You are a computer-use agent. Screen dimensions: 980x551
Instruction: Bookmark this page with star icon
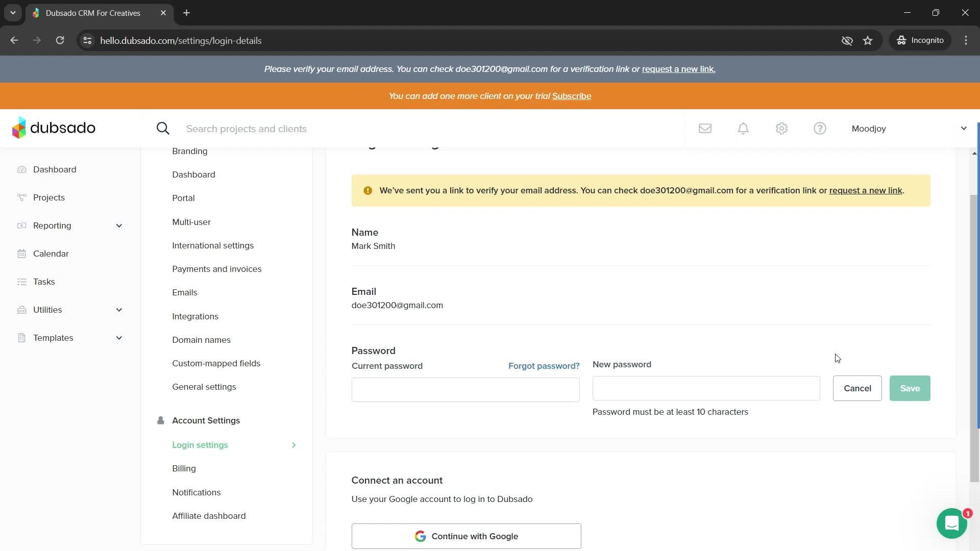868,40
